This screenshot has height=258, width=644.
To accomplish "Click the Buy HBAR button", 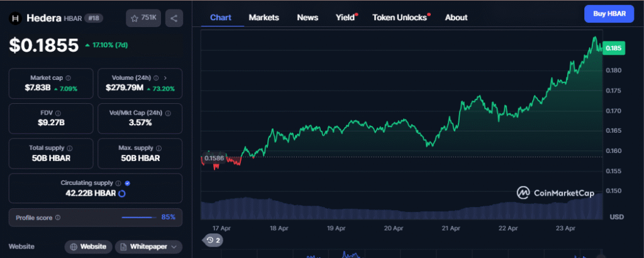I will (x=609, y=14).
